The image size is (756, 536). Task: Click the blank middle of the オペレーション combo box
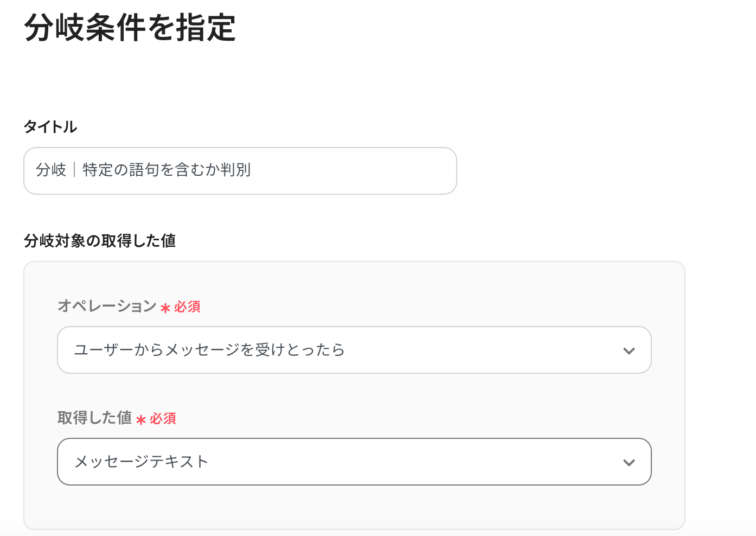477,350
